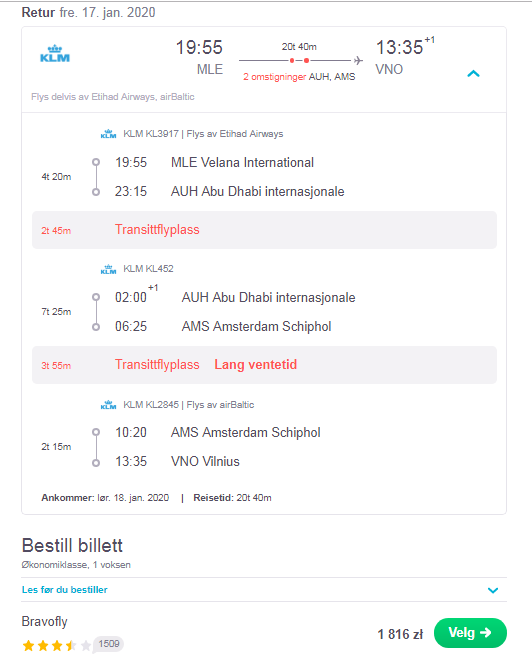This screenshot has width=532, height=657.
Task: Open the 1509 reviews count badge
Action: [109, 644]
